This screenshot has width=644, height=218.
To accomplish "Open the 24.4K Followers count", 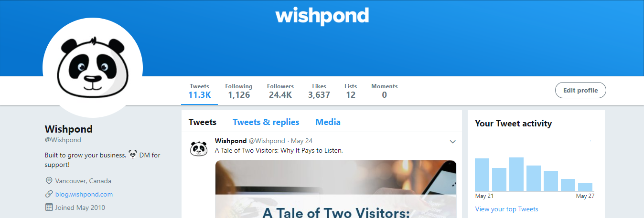I will pos(280,91).
